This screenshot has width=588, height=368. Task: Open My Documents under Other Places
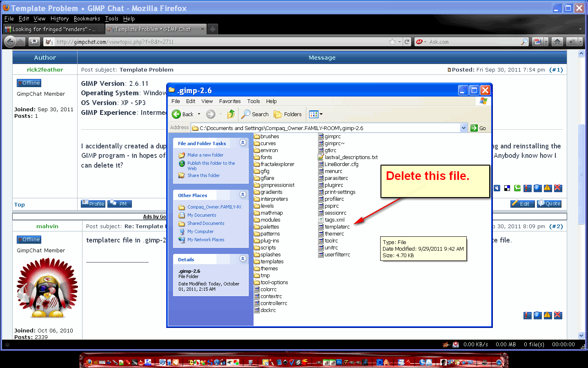pyautogui.click(x=202, y=215)
